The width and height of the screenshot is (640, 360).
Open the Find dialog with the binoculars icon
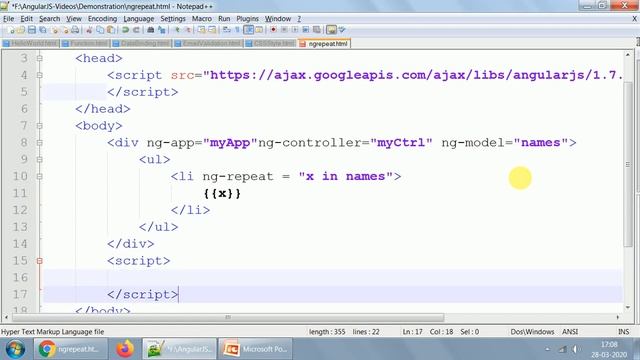150,30
